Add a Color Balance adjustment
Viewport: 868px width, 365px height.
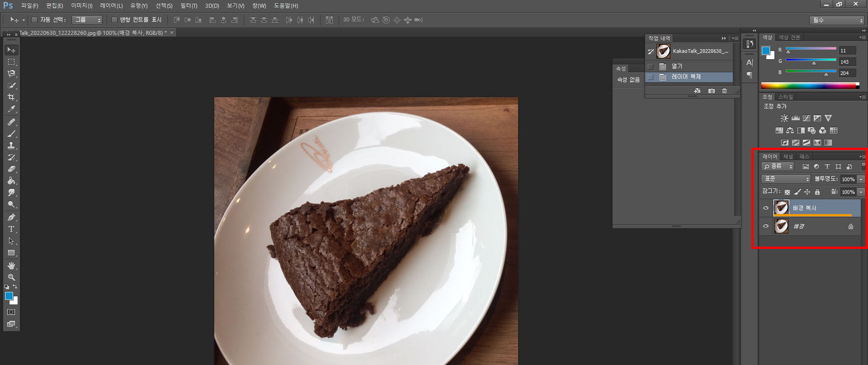790,131
